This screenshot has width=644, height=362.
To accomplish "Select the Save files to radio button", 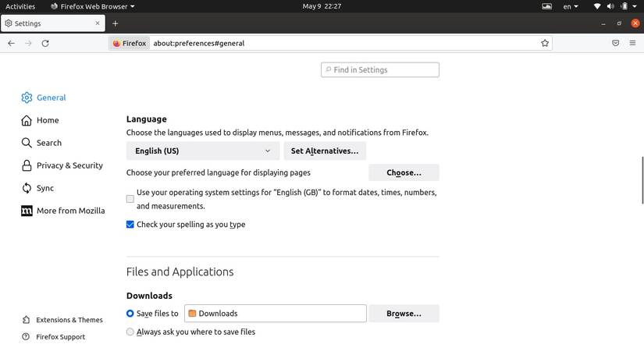I will pyautogui.click(x=130, y=314).
